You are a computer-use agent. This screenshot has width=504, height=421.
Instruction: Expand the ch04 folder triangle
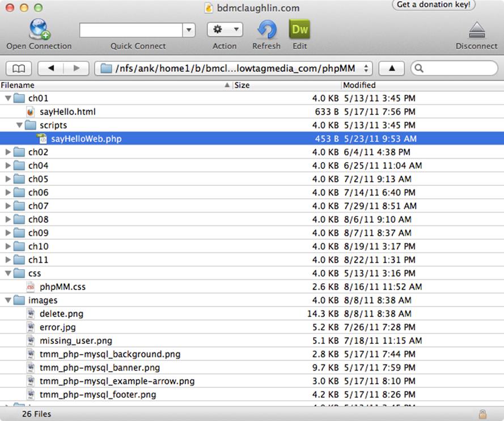click(8, 165)
